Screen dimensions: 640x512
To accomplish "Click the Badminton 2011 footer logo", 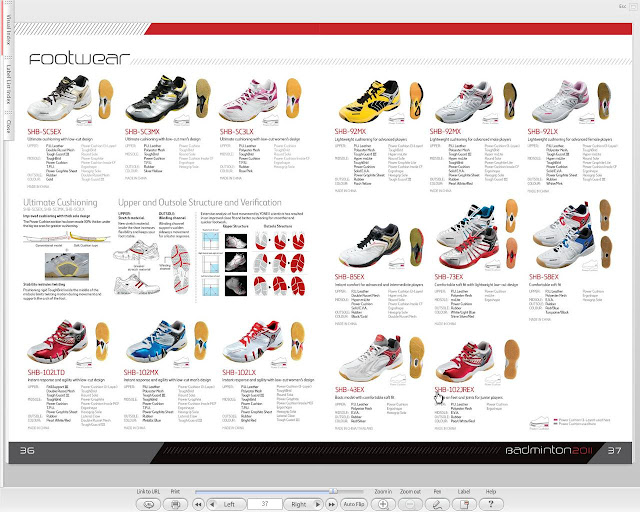I will pos(549,450).
